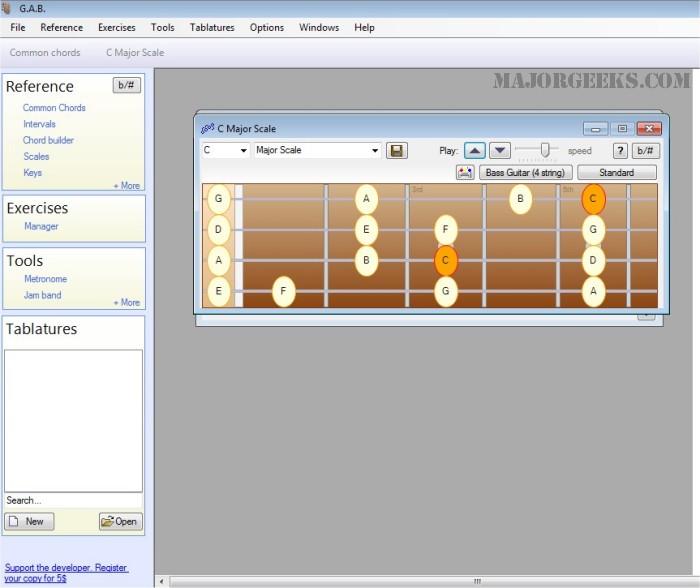The height and width of the screenshot is (588, 700).
Task: Click the highlighted C root on the A string
Action: point(445,260)
